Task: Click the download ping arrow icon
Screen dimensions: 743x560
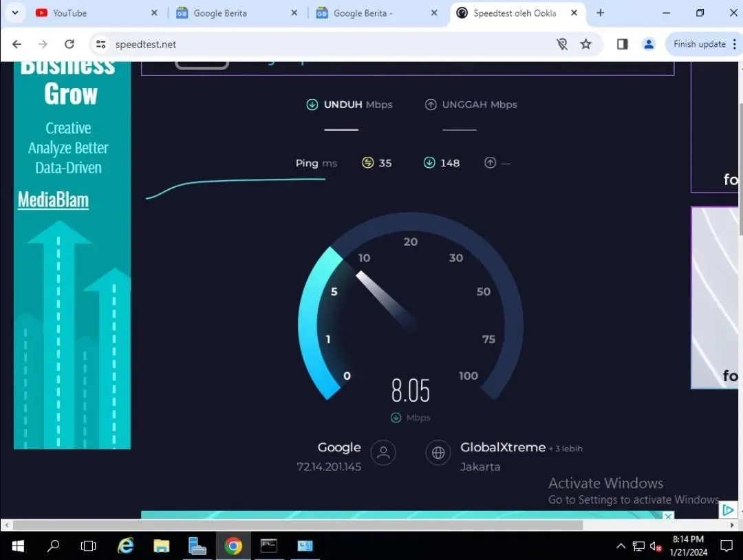Action: pos(429,162)
